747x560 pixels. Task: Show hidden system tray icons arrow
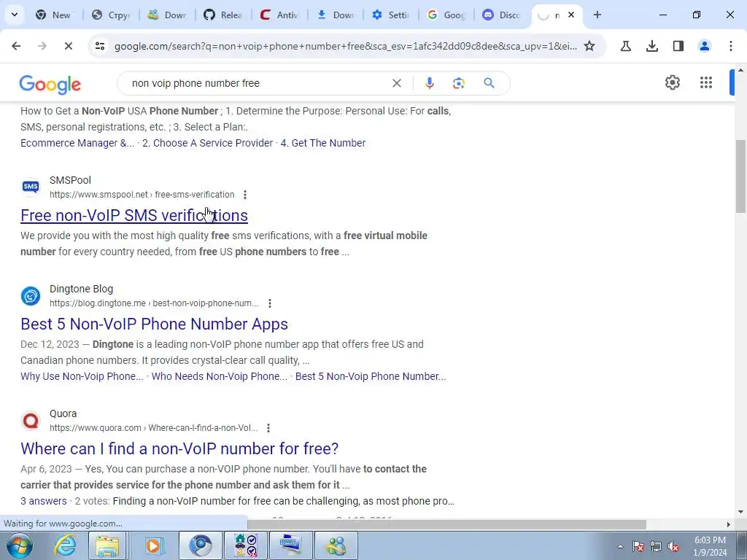(620, 546)
